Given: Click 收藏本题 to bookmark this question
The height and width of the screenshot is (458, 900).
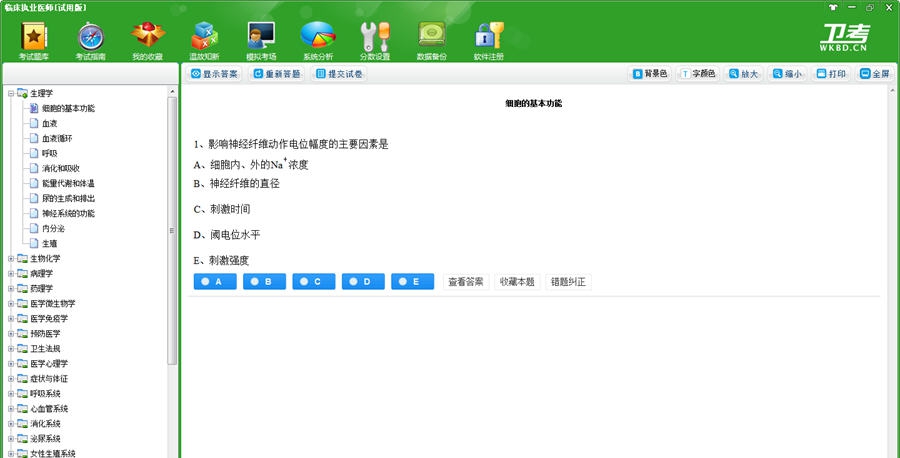Looking at the screenshot, I should [517, 282].
